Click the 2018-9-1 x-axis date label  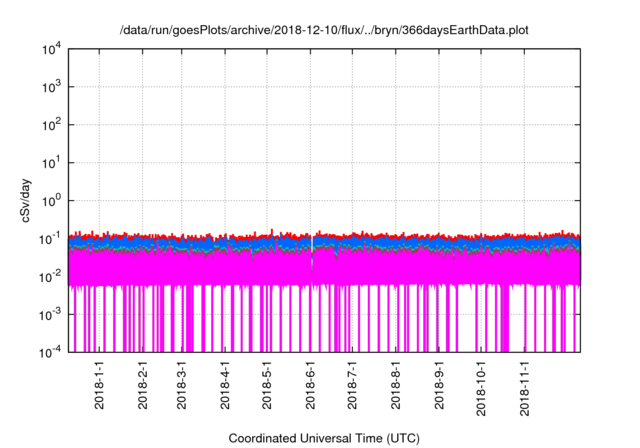(439, 385)
